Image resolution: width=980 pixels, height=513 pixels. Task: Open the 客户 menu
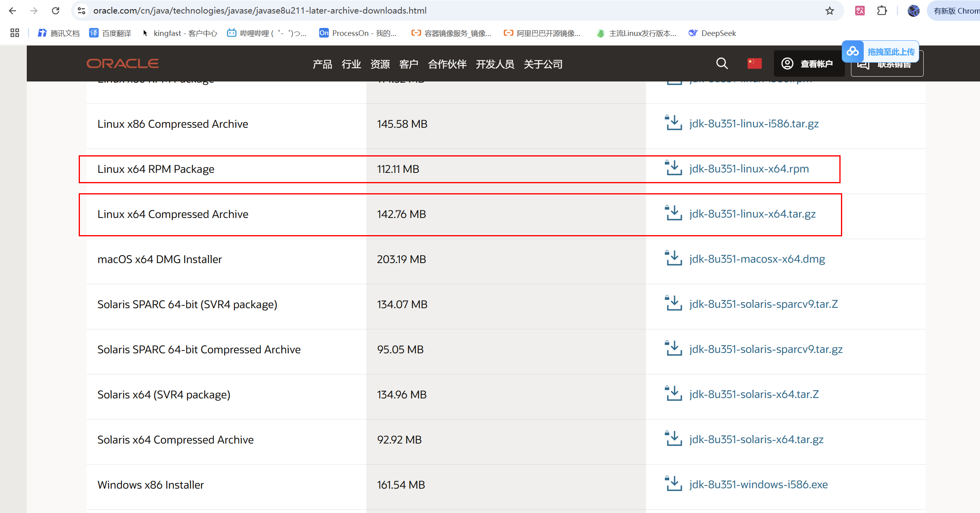409,64
